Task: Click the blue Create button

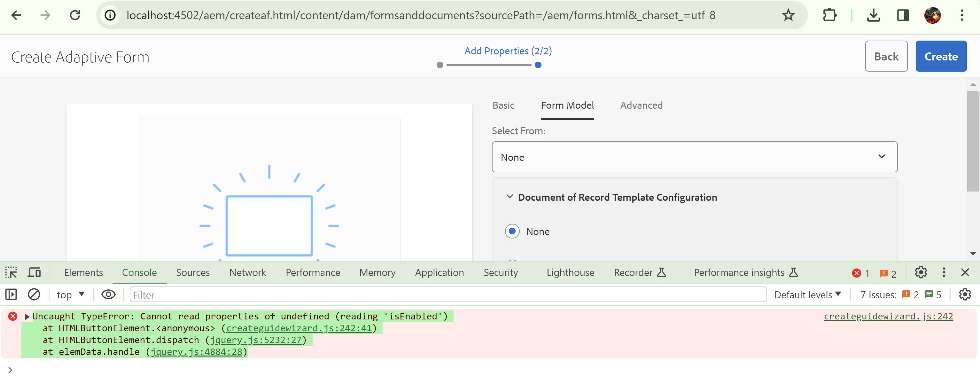Action: tap(940, 56)
